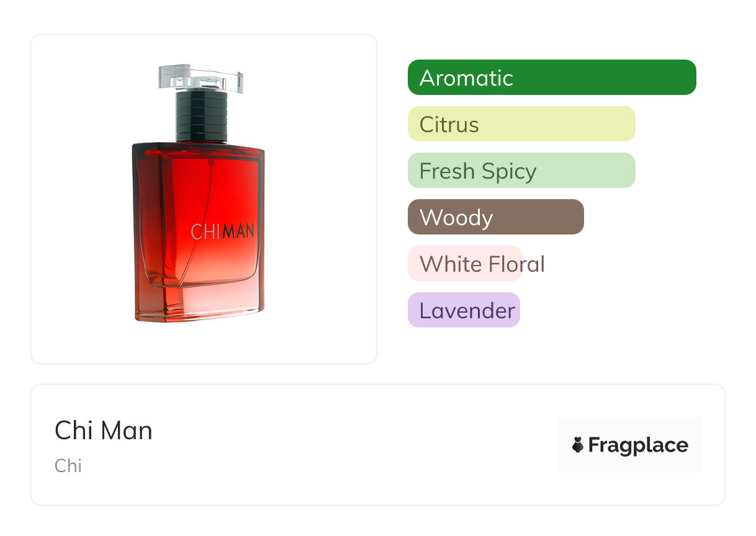Image resolution: width=756 pixels, height=536 pixels.
Task: Click the Fragplace flower logo icon
Action: coord(578,445)
